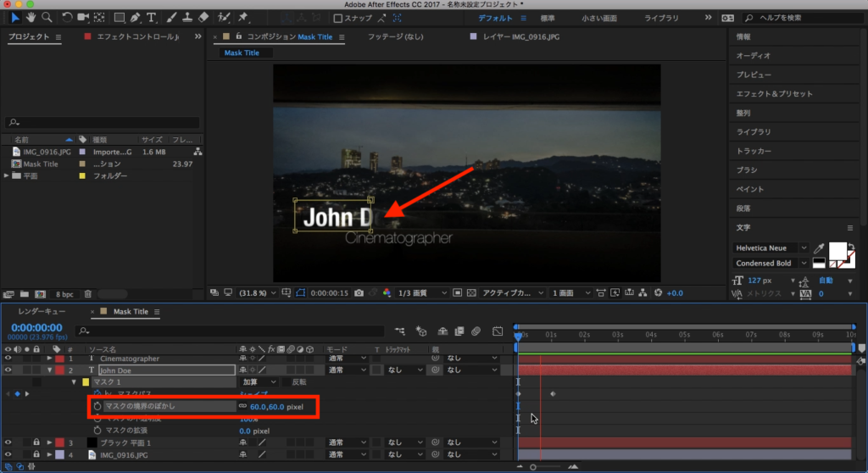Viewport: 868px width, 473px height.
Task: Select the Eraser tool
Action: pos(203,17)
